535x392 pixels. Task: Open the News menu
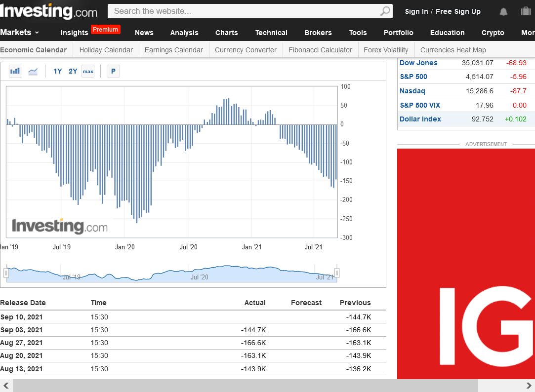(x=144, y=33)
